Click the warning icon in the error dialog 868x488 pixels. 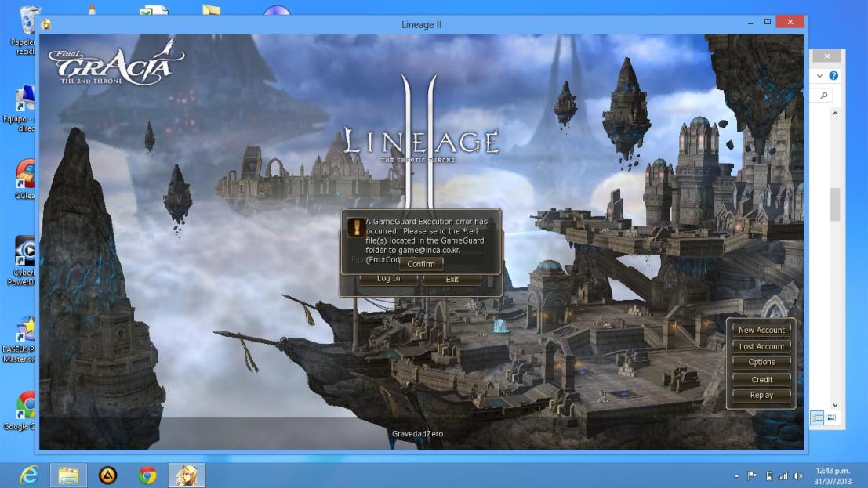coord(356,227)
